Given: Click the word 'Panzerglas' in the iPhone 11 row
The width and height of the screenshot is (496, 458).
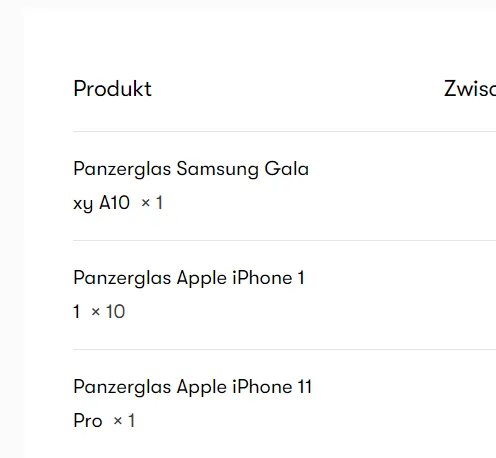Looking at the screenshot, I should pos(122,387).
